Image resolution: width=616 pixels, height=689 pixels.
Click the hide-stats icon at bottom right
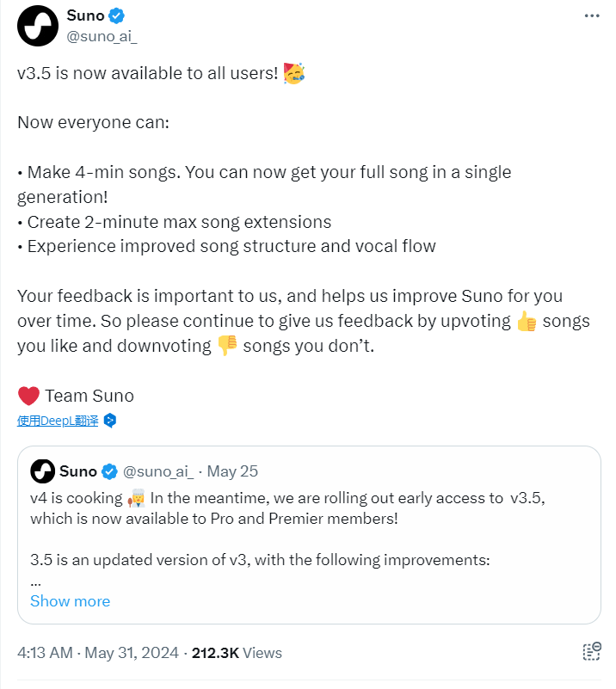[592, 652]
